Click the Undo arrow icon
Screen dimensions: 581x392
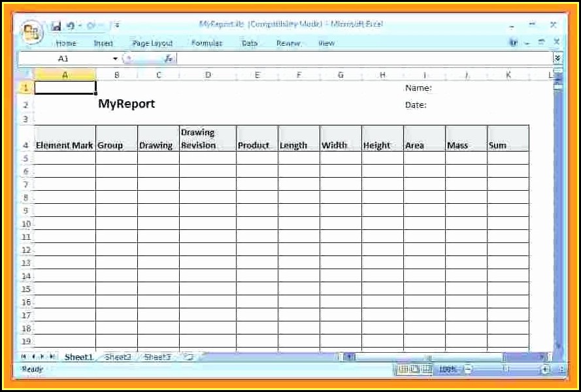(71, 26)
